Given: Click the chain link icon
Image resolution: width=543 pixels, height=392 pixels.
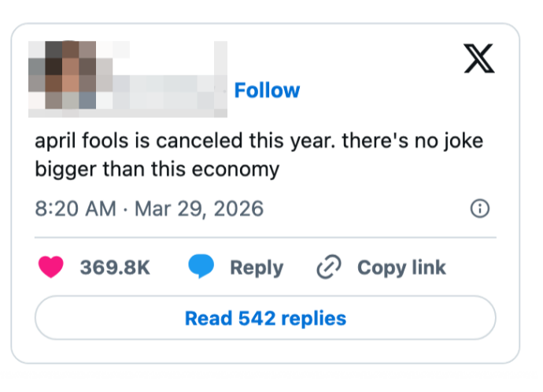Looking at the screenshot, I should [327, 268].
